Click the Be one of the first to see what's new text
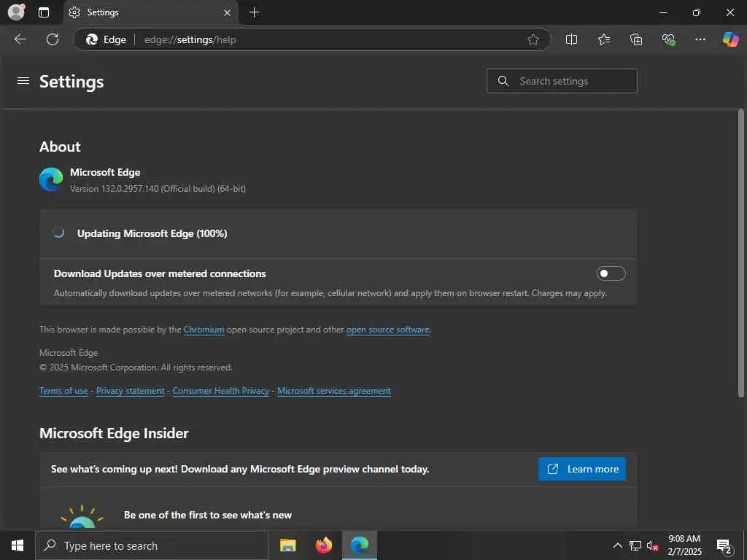 coord(208,516)
